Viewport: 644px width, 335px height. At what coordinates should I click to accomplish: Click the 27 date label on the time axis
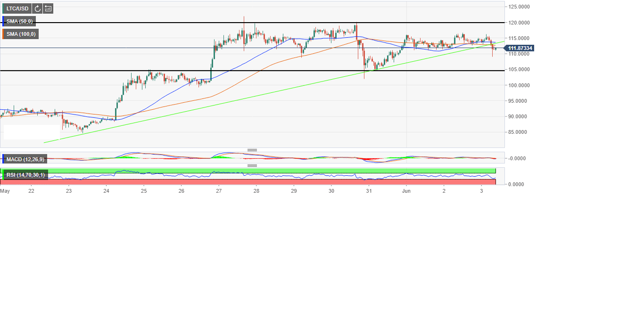219,191
